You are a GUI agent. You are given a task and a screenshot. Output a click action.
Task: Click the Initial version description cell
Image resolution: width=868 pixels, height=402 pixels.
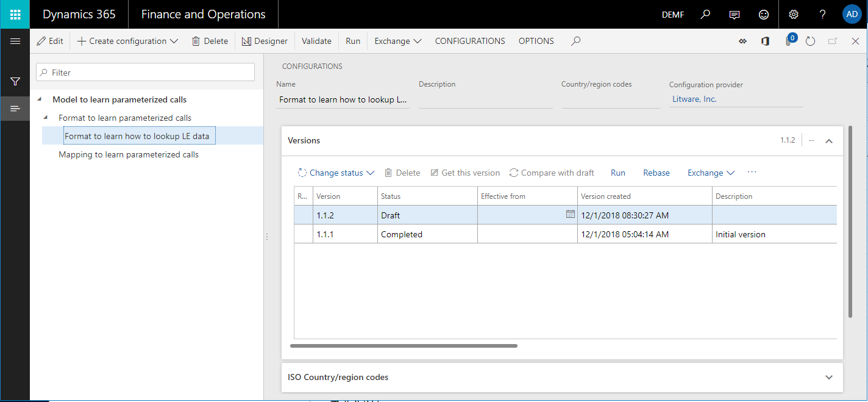[774, 234]
